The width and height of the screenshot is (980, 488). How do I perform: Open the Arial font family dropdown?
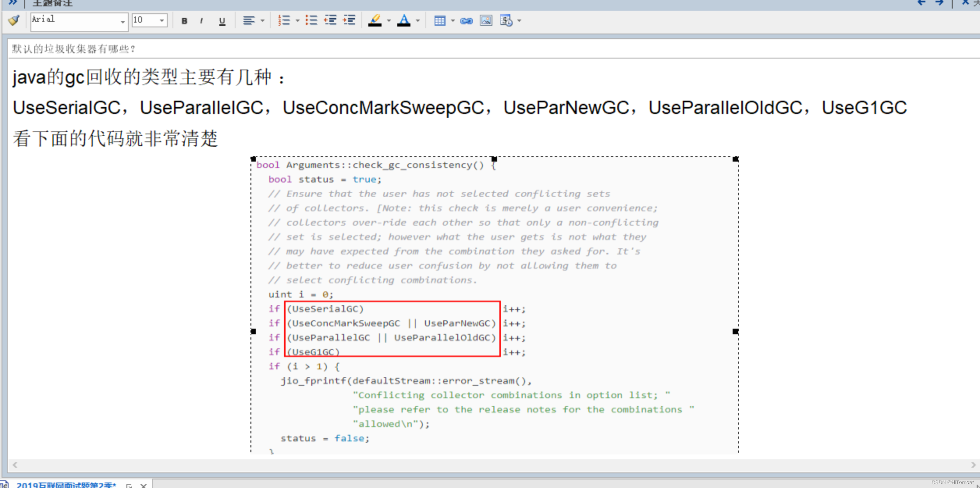(x=123, y=21)
